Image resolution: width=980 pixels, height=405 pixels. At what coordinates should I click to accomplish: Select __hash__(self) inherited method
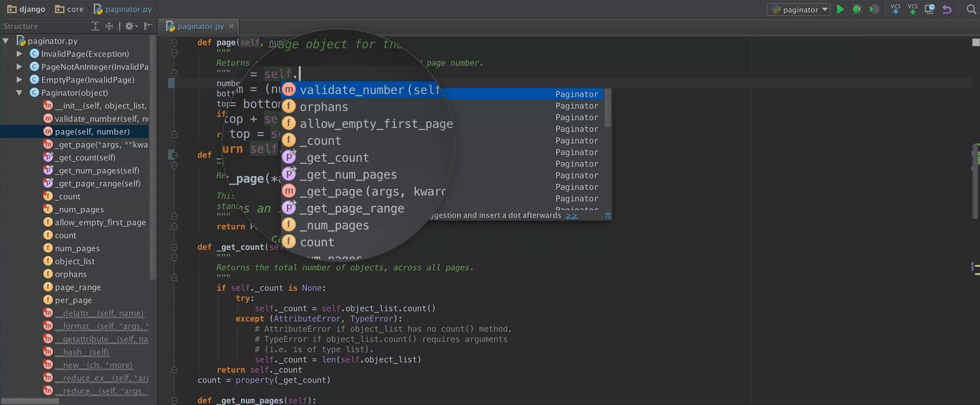point(76,352)
